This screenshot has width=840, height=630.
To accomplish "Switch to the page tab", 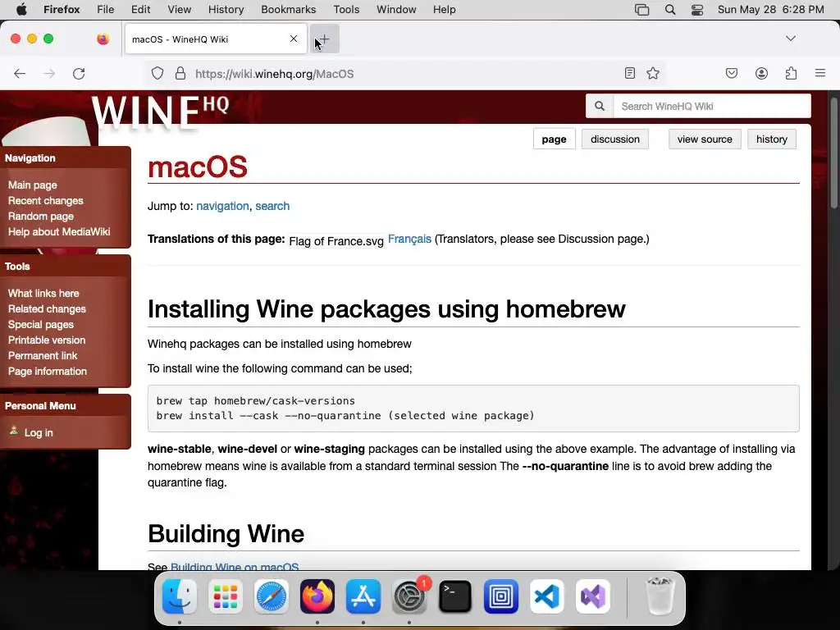I will tap(554, 139).
